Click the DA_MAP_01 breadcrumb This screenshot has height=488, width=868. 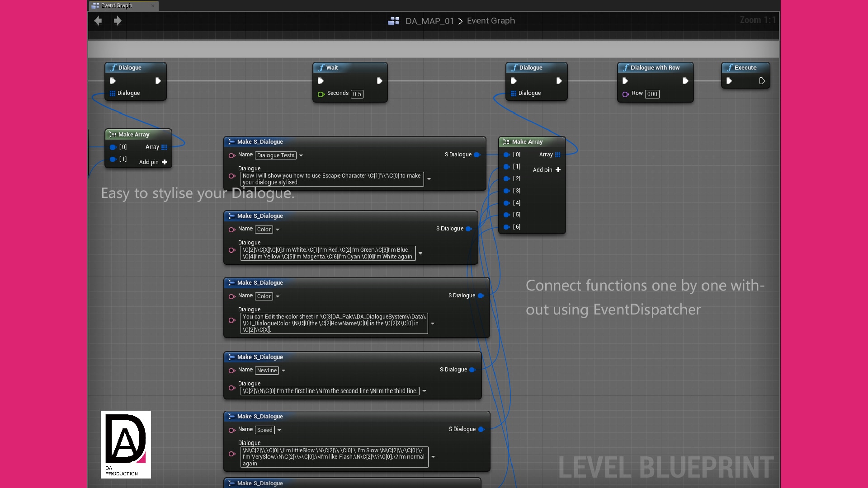tap(429, 21)
